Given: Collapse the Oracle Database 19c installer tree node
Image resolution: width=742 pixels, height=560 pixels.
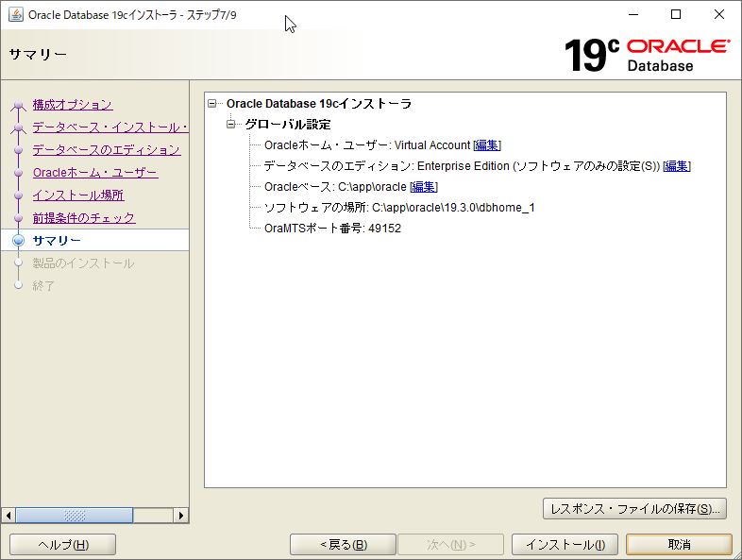Looking at the screenshot, I should coord(212,103).
